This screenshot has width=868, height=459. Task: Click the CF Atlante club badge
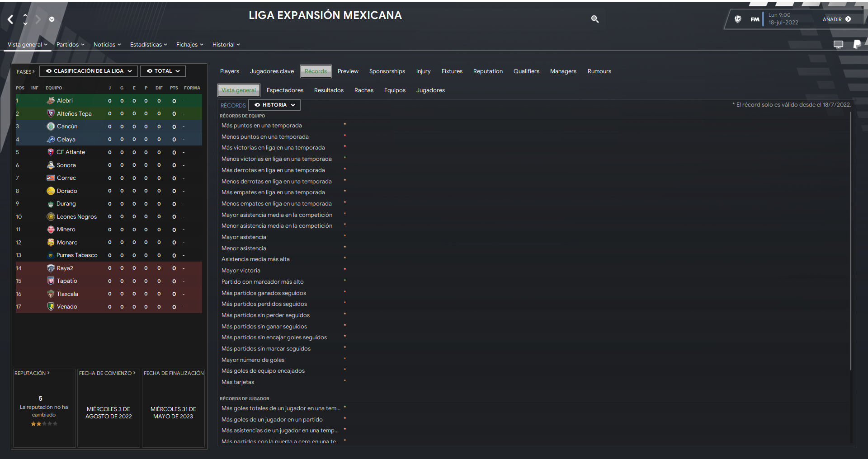(51, 152)
